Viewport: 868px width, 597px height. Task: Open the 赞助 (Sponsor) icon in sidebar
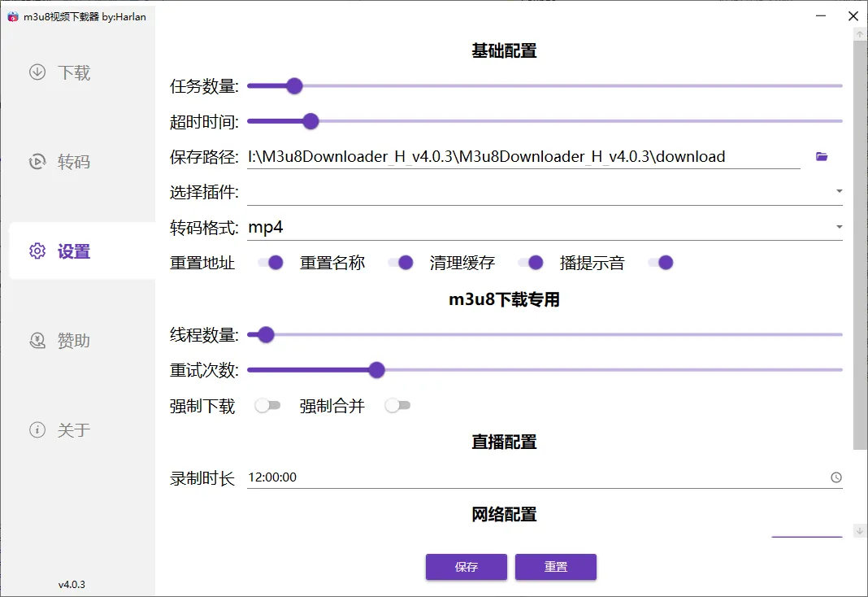click(37, 340)
